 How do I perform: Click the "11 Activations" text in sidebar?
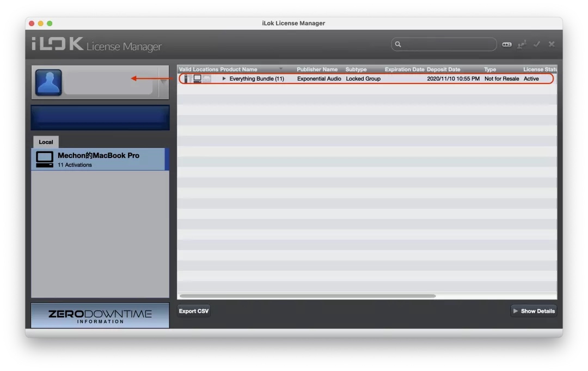(x=75, y=165)
